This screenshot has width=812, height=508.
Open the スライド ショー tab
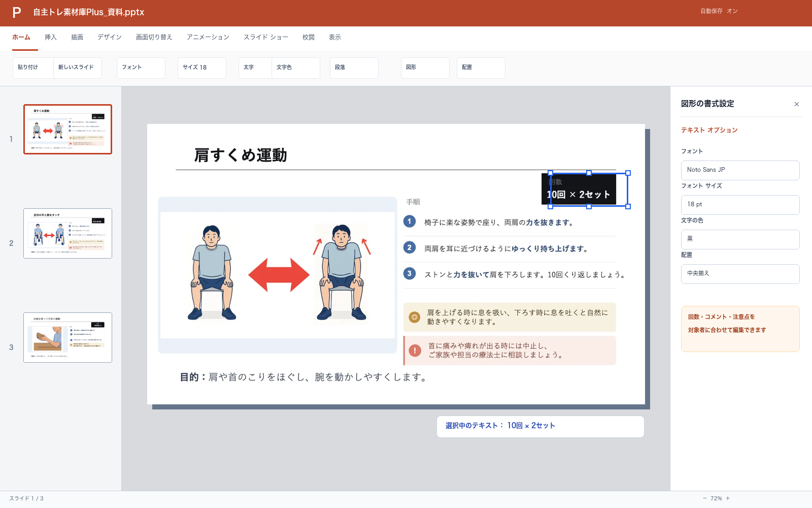[266, 37]
